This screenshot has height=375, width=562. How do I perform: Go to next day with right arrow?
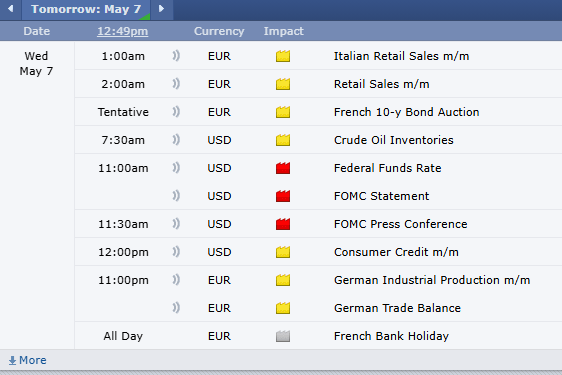(x=162, y=9)
